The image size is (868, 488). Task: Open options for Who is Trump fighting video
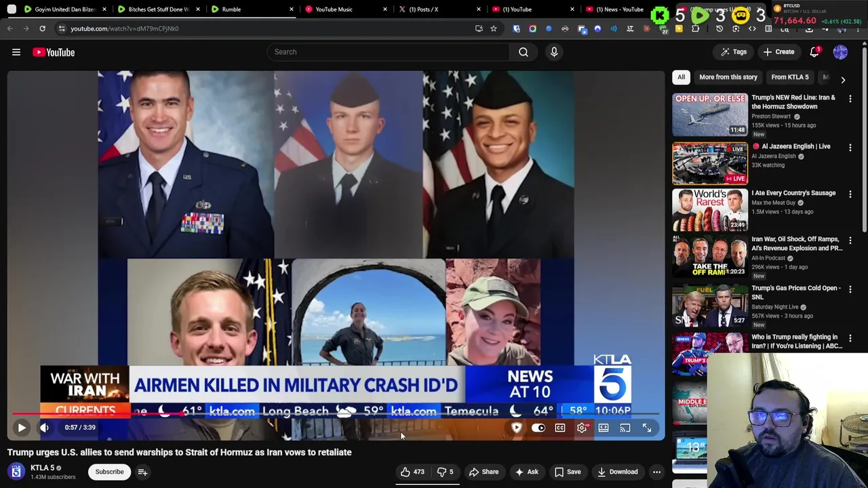pos(850,338)
